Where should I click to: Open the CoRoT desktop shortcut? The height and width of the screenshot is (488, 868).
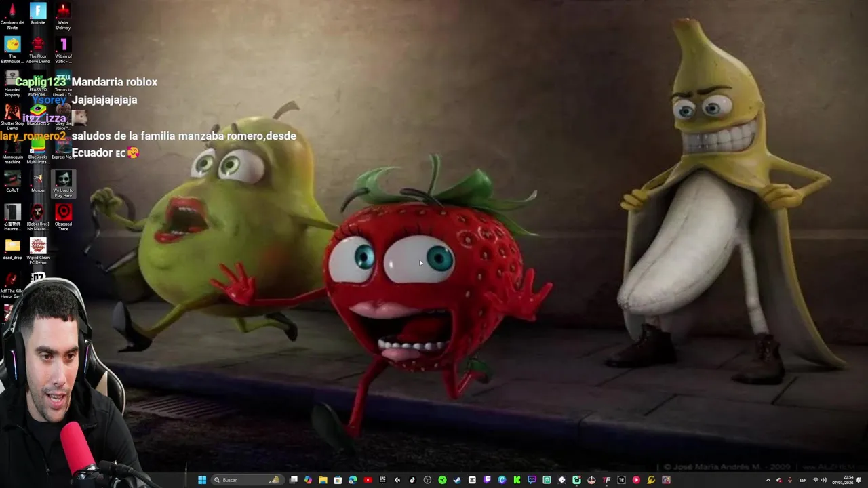tap(12, 182)
